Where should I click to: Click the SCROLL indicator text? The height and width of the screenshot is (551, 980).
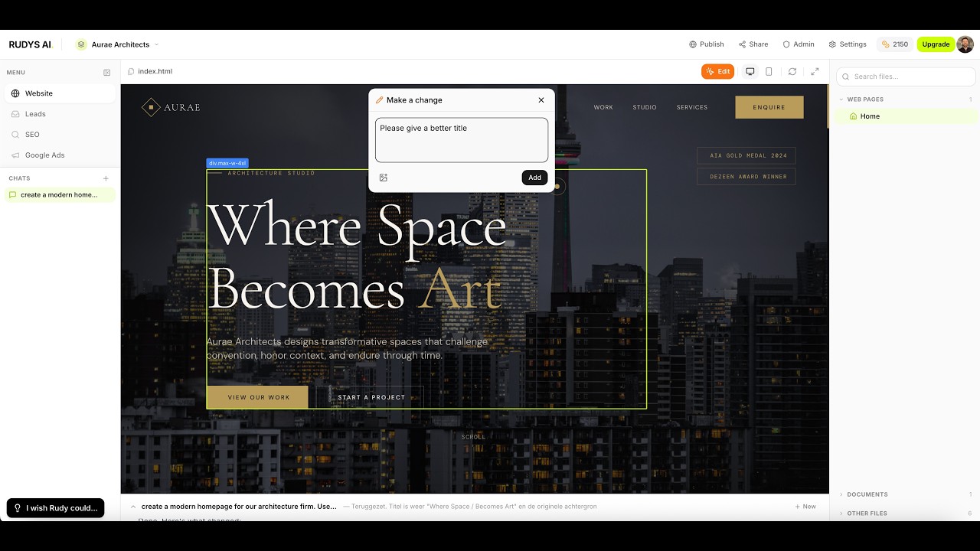pos(473,437)
